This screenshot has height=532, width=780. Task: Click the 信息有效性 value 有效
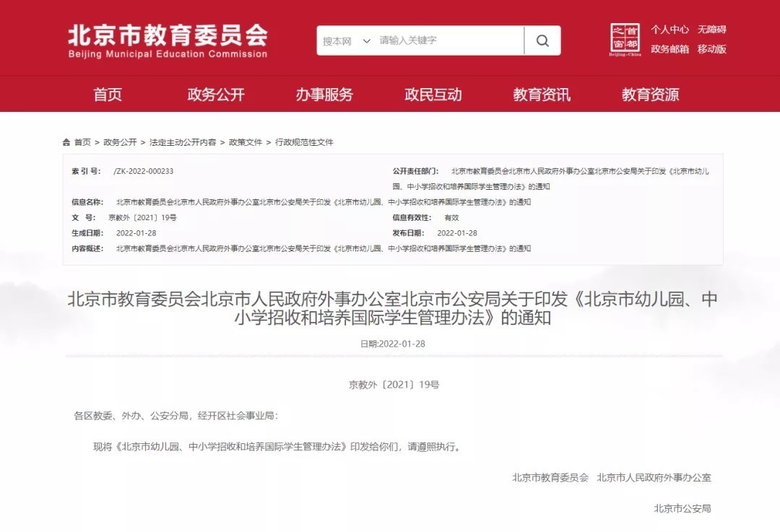[451, 217]
